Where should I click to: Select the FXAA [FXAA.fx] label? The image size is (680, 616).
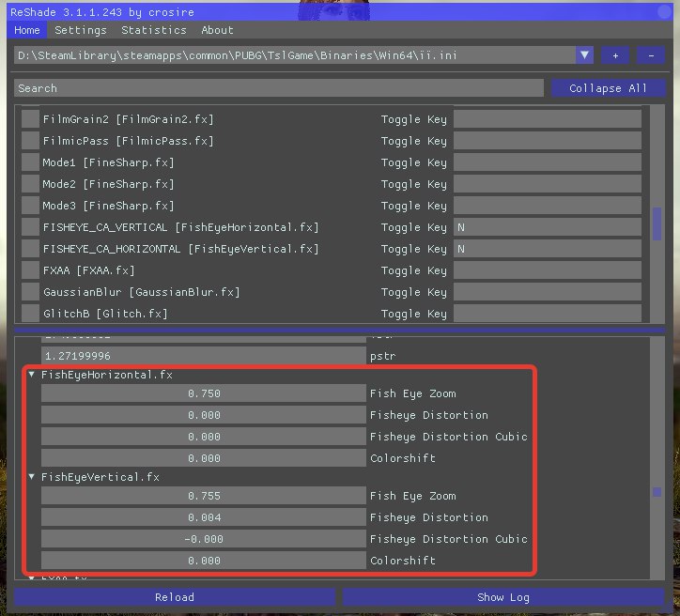tap(89, 270)
